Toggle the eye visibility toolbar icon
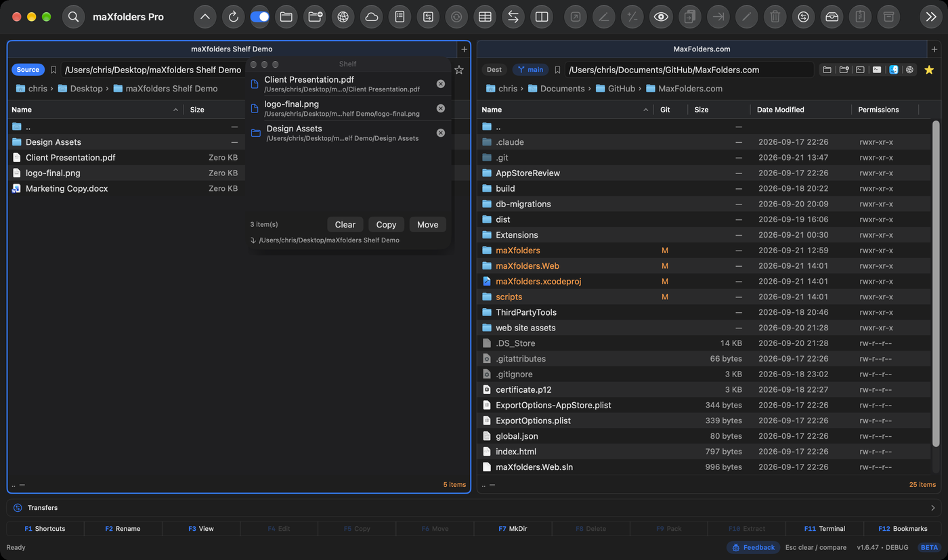Viewport: 948px width, 560px height. 661,17
